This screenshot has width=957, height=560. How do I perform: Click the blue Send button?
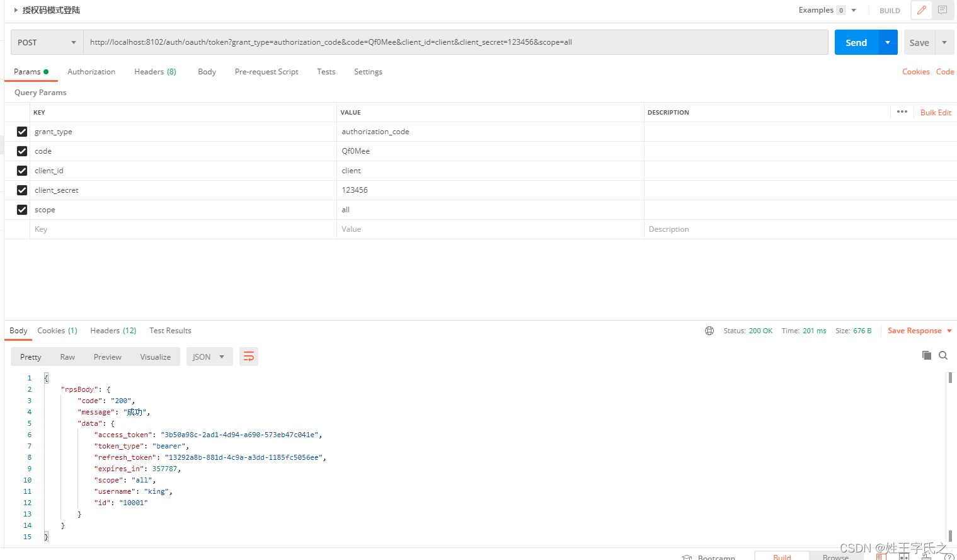856,42
